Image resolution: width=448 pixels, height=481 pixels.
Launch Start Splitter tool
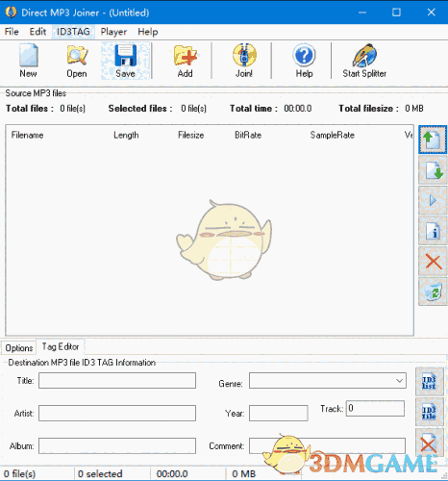(364, 61)
